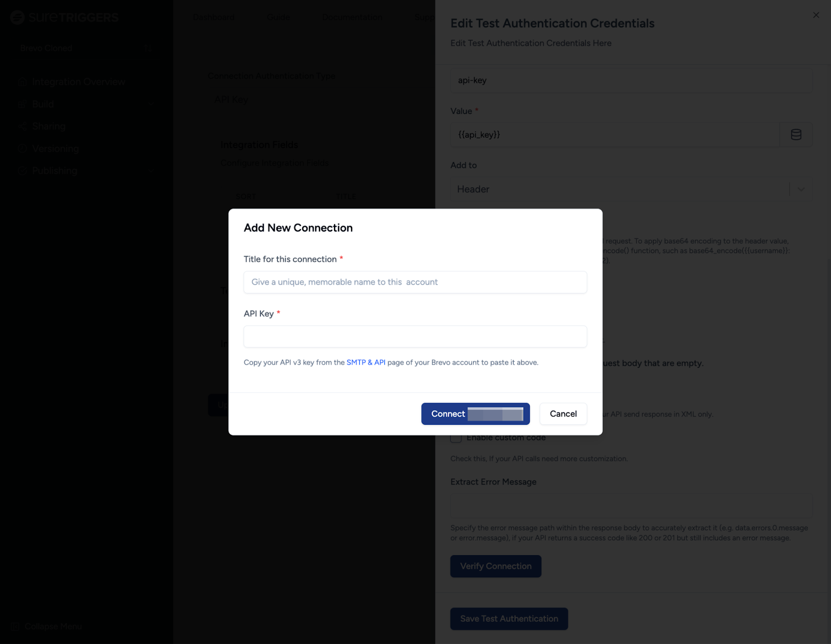Expand the Publishing section in sidebar

point(151,170)
